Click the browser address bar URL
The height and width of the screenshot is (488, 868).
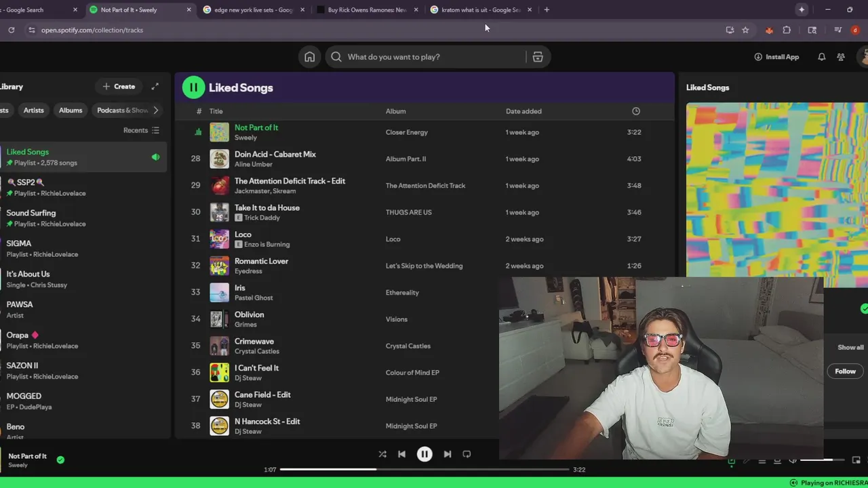tap(92, 30)
